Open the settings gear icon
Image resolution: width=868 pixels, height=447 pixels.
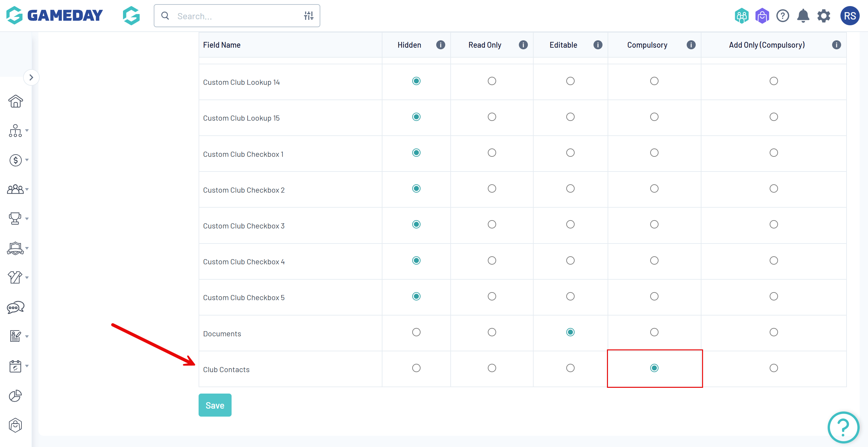pos(823,16)
